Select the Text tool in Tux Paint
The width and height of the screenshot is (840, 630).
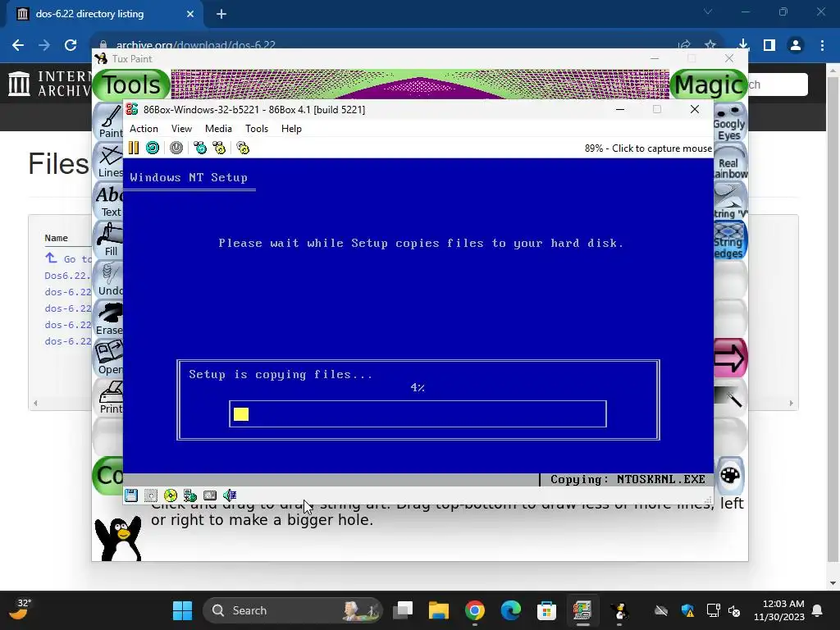110,200
